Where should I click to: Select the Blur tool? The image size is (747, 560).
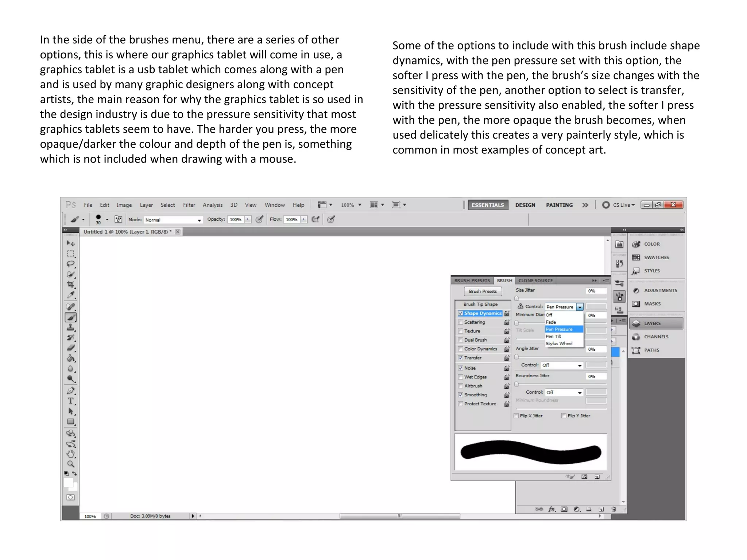point(71,368)
